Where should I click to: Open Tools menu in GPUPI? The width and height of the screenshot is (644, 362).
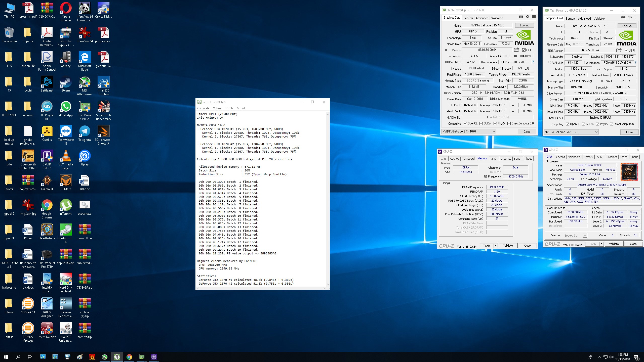pyautogui.click(x=229, y=108)
